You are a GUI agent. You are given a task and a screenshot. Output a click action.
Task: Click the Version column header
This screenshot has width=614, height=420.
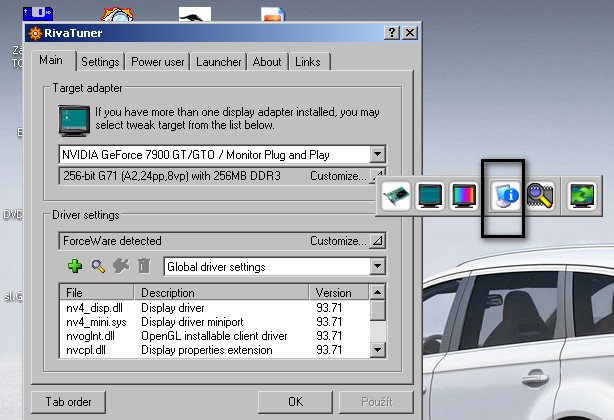[x=339, y=292]
